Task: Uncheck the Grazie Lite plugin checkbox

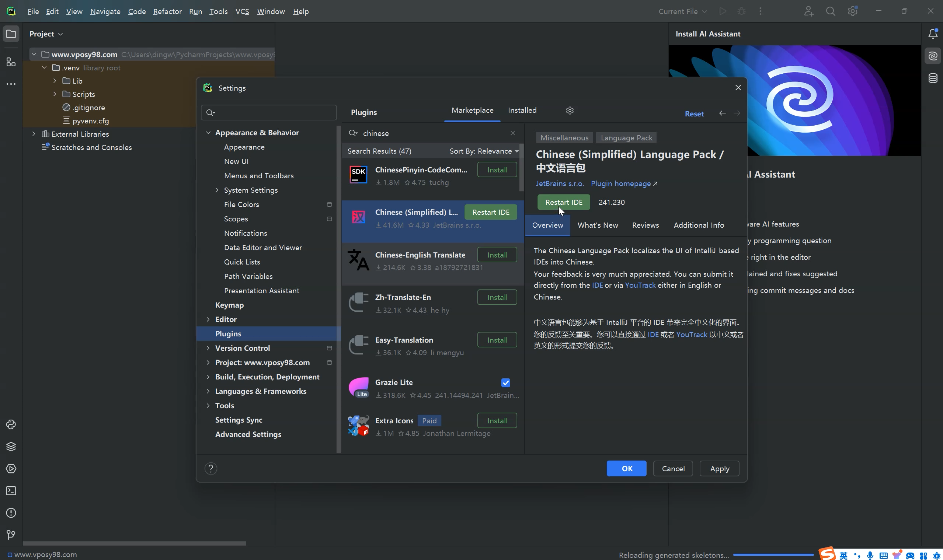Action: [505, 383]
